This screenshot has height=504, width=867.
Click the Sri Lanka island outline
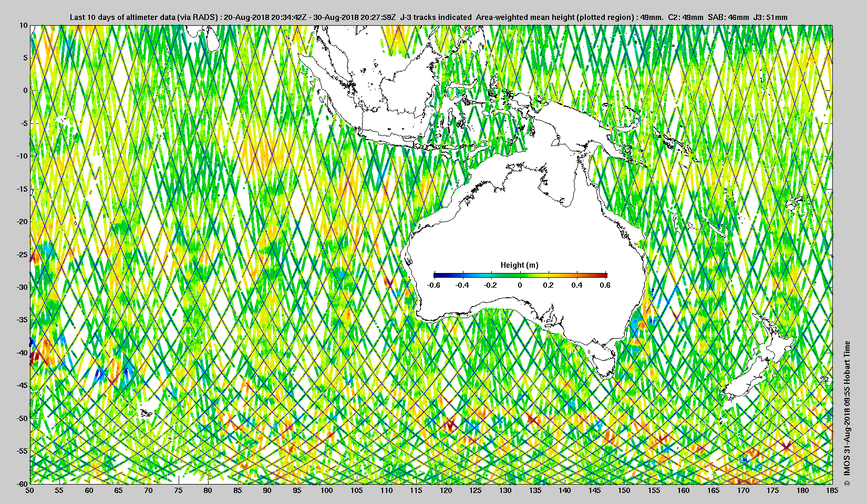(x=212, y=40)
